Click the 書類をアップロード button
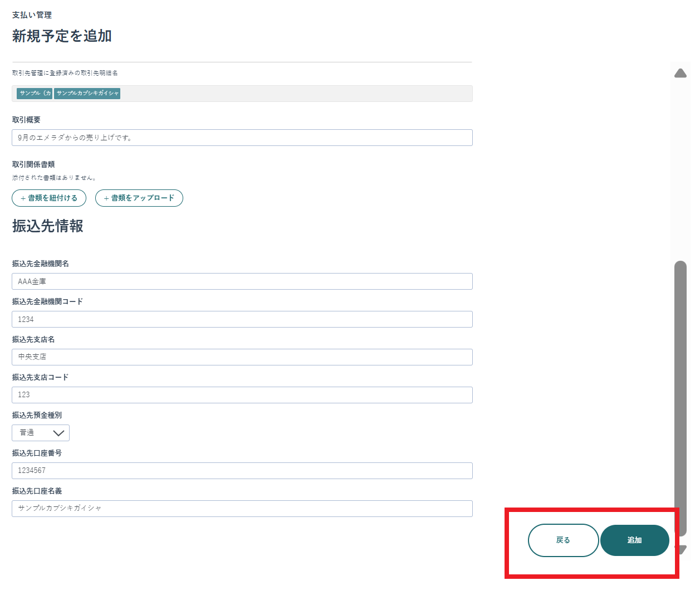 click(139, 198)
